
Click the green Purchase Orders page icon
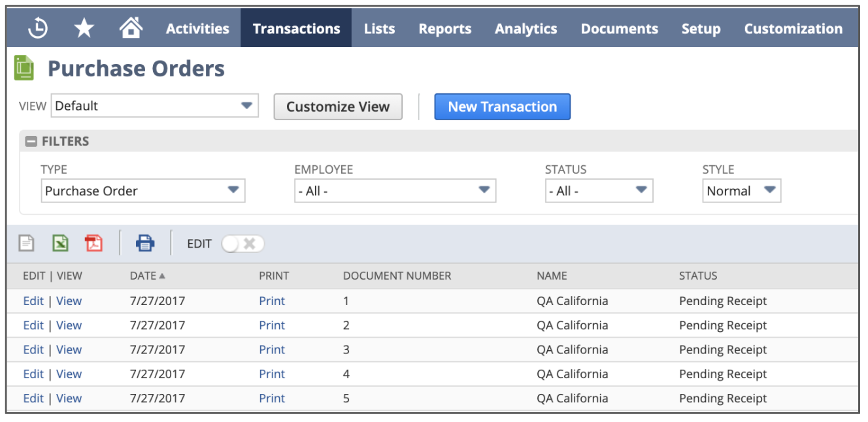[24, 69]
